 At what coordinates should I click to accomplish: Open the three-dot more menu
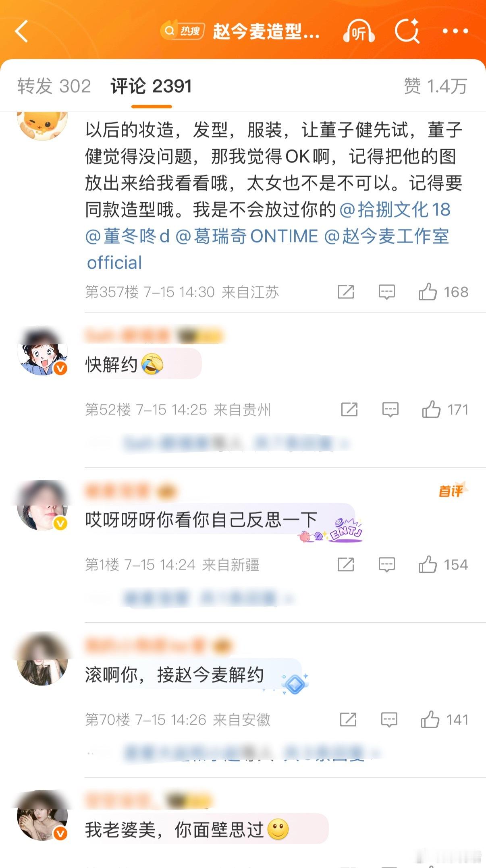[455, 31]
